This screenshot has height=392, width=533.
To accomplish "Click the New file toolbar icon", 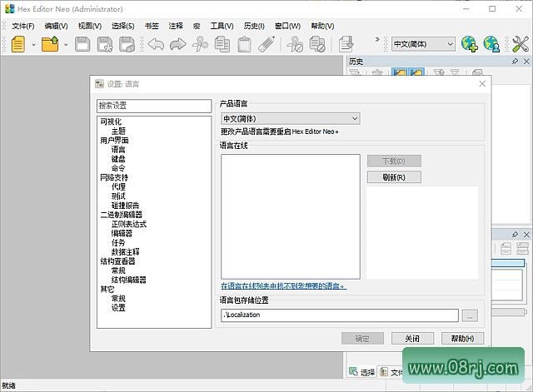I will click(x=18, y=44).
